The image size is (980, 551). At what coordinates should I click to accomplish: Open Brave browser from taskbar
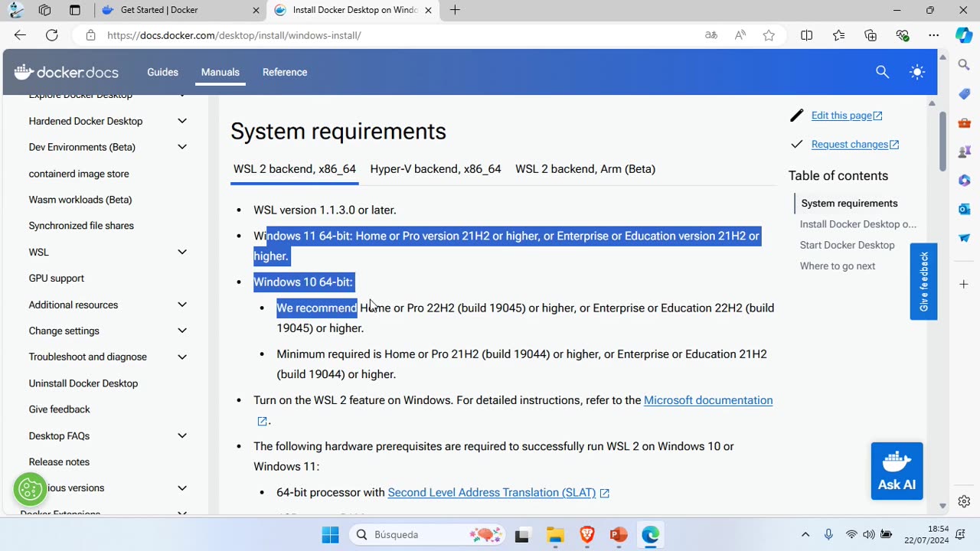[x=587, y=535]
